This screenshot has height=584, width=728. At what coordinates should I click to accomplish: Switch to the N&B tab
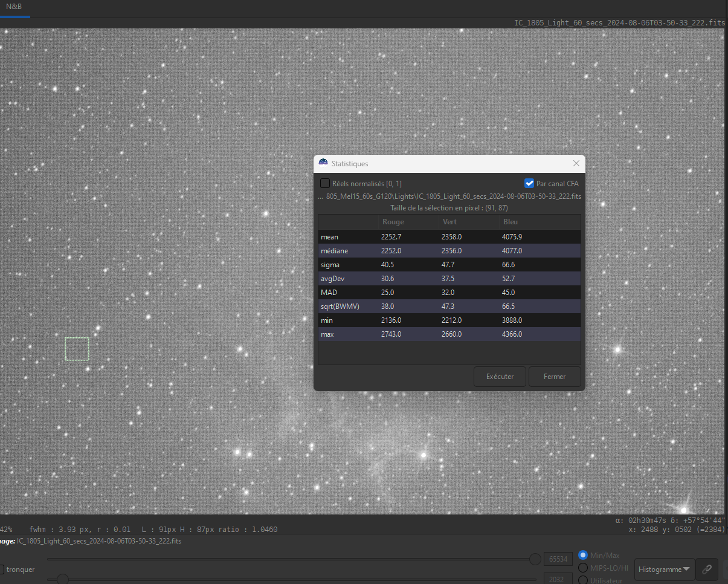point(13,6)
